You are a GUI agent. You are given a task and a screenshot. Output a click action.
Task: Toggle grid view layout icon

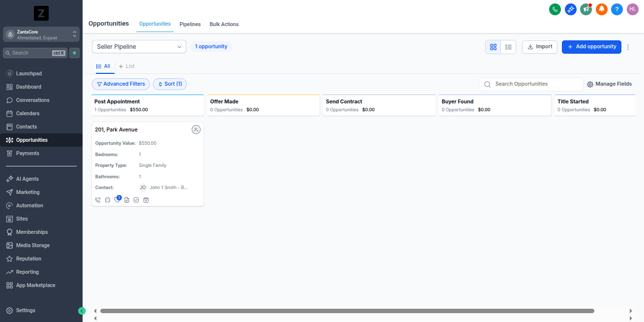(x=493, y=47)
